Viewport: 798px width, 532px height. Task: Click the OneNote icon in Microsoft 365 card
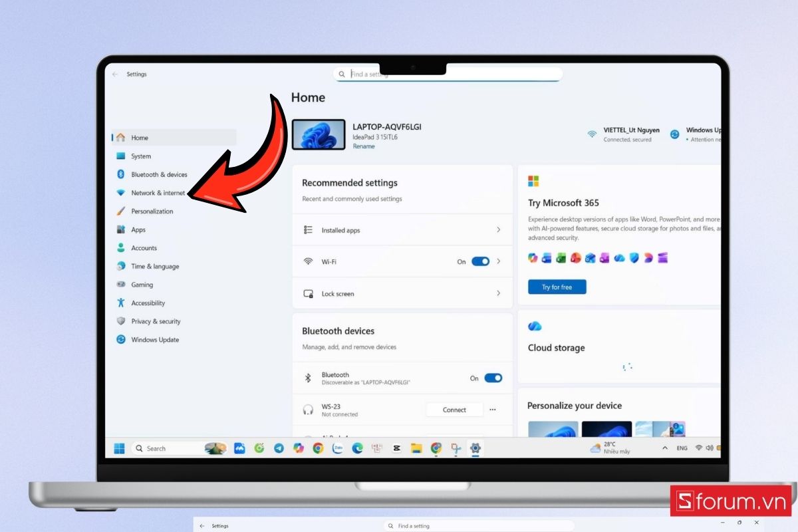[604, 258]
